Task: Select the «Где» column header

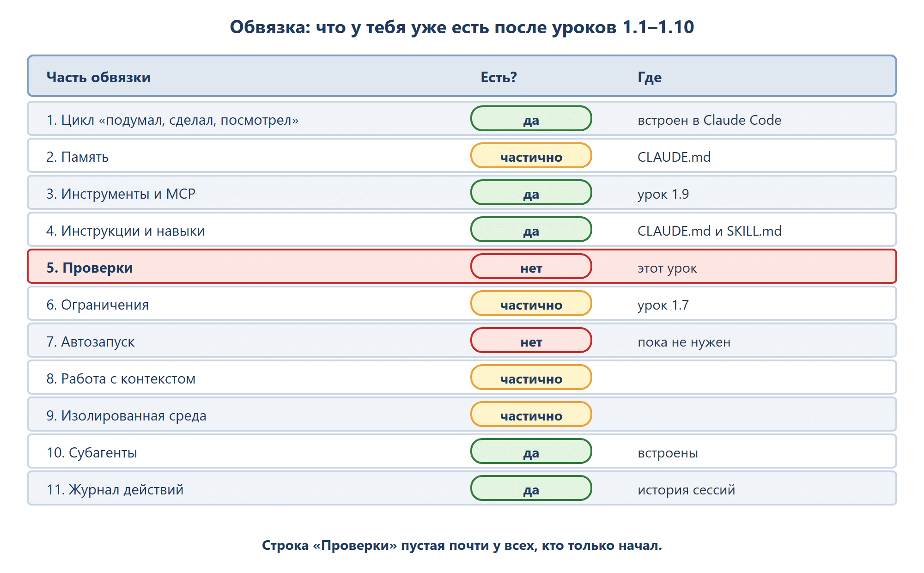Action: pyautogui.click(x=650, y=77)
